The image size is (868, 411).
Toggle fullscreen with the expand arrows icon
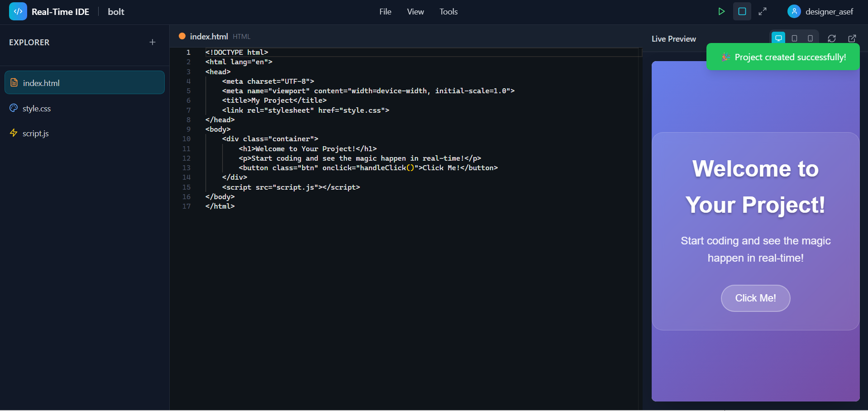coord(763,12)
